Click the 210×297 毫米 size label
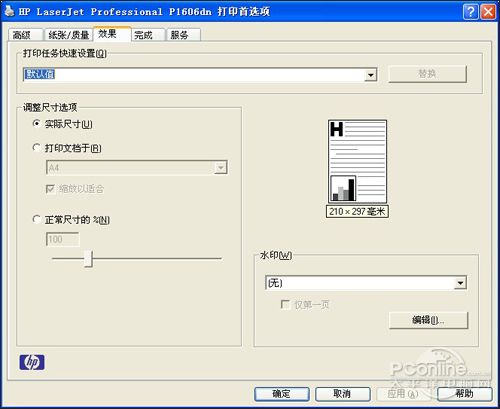The image size is (500, 409). click(x=357, y=211)
